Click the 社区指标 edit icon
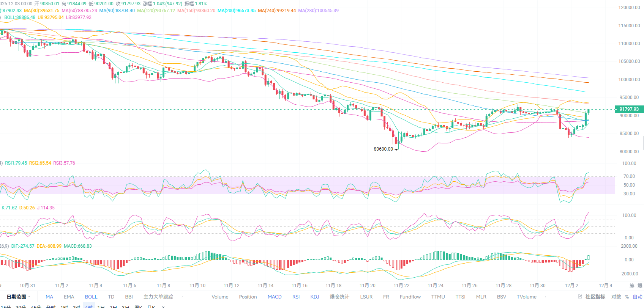Viewport: 644px width, 308px height. click(580, 297)
